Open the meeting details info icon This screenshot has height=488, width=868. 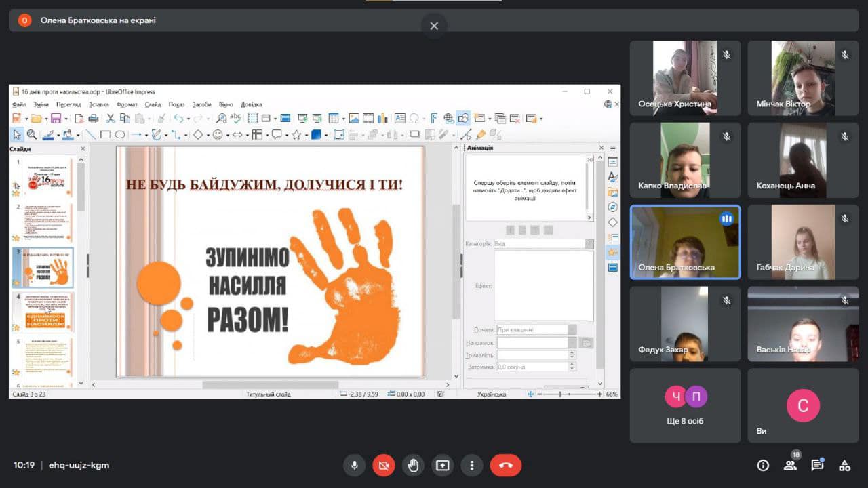(x=763, y=466)
